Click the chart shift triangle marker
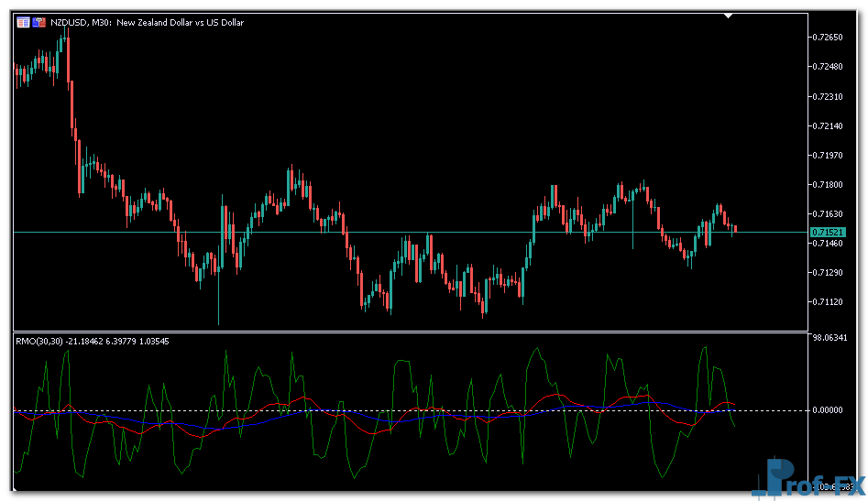This screenshot has width=868, height=501. point(728,16)
